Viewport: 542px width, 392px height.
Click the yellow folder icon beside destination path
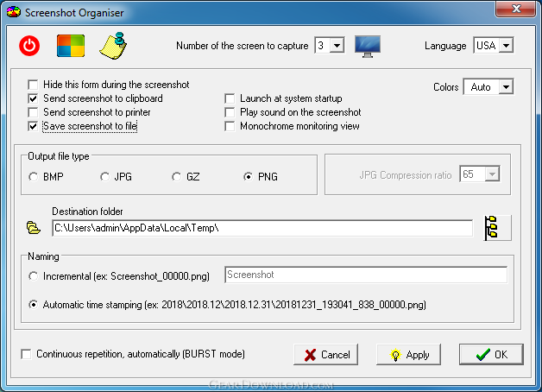[34, 228]
